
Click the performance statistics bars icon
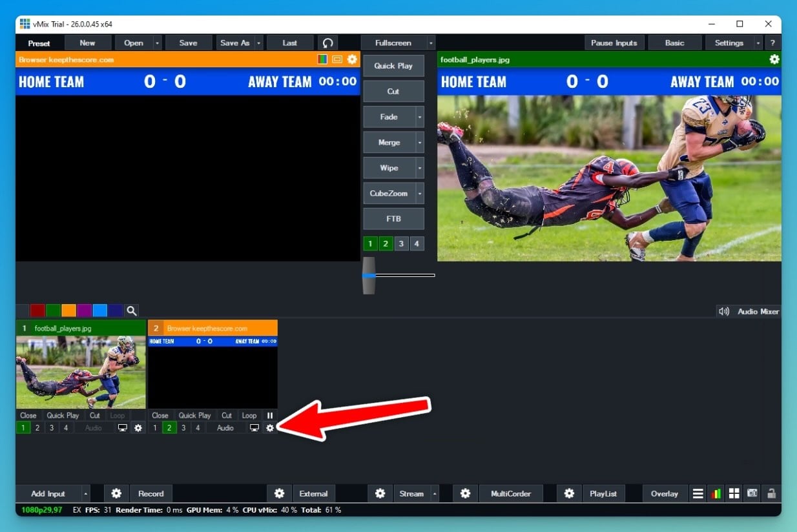point(716,493)
